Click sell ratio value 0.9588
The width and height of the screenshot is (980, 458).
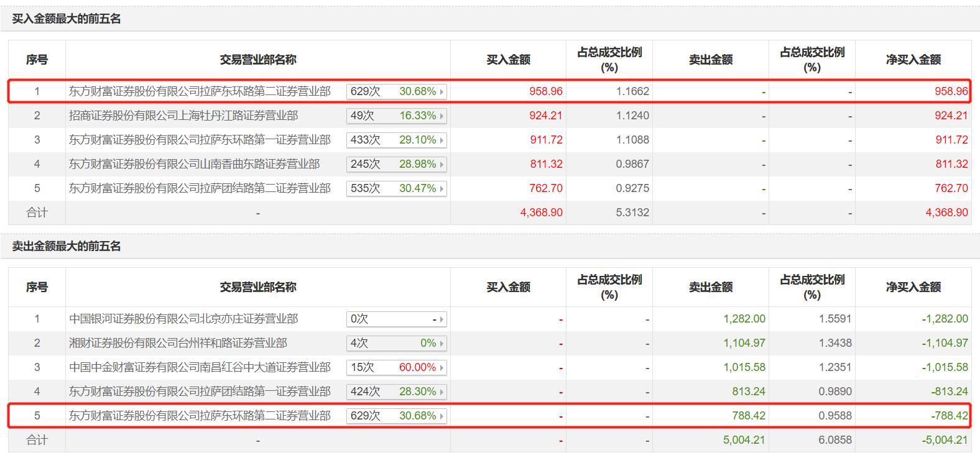[x=835, y=416]
